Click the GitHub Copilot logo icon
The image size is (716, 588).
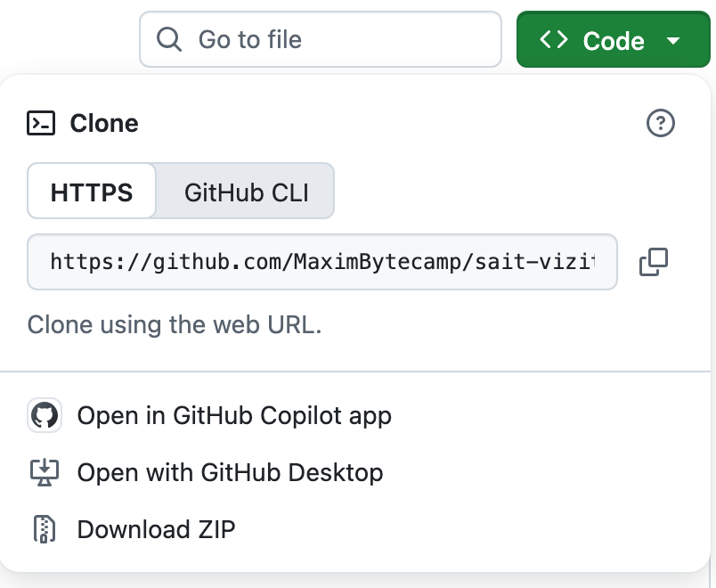(x=45, y=415)
